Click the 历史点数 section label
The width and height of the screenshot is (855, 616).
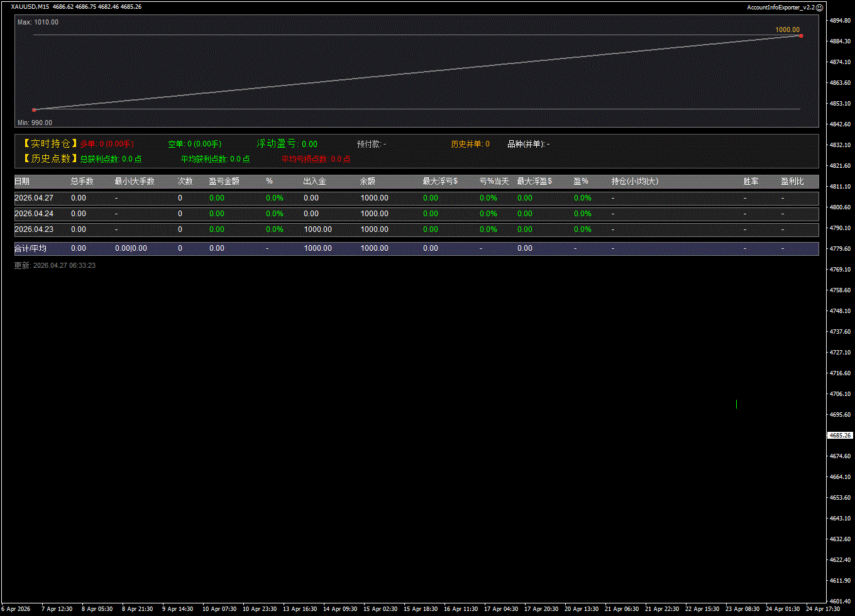50,159
